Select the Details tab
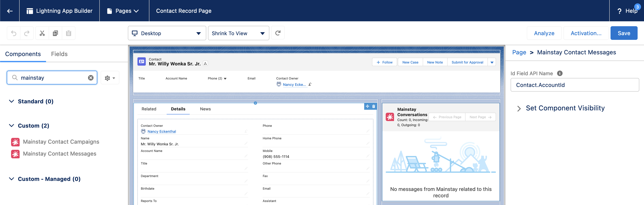Image resolution: width=644 pixels, height=205 pixels. pos(178,109)
